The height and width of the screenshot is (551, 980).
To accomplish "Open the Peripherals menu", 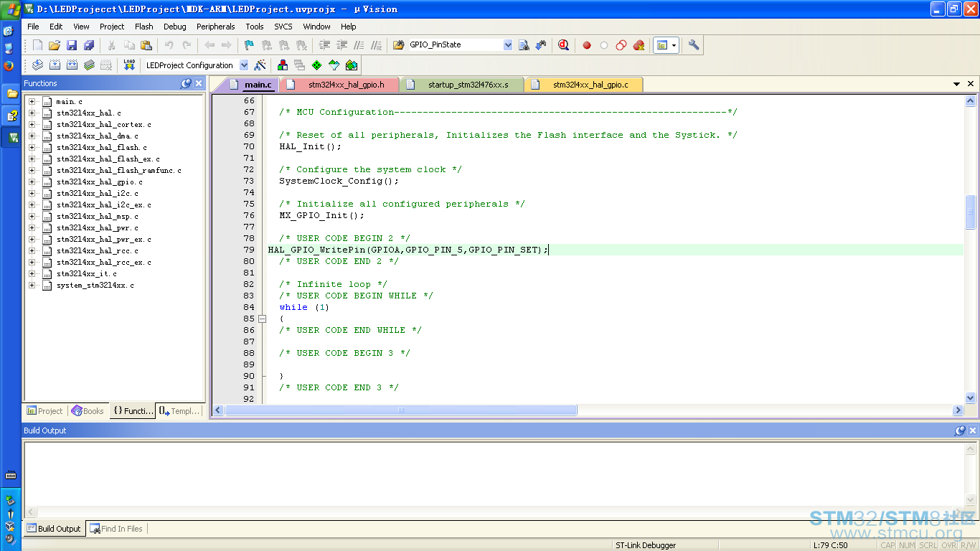I will click(x=216, y=27).
